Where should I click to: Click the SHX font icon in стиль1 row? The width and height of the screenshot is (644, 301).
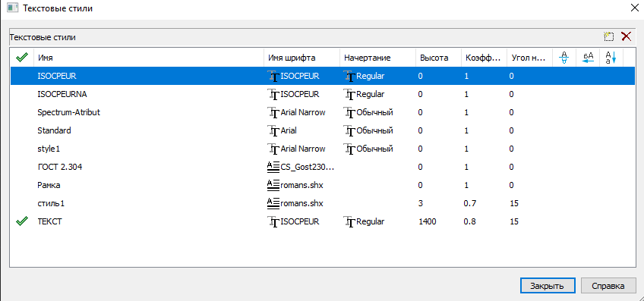(x=273, y=203)
